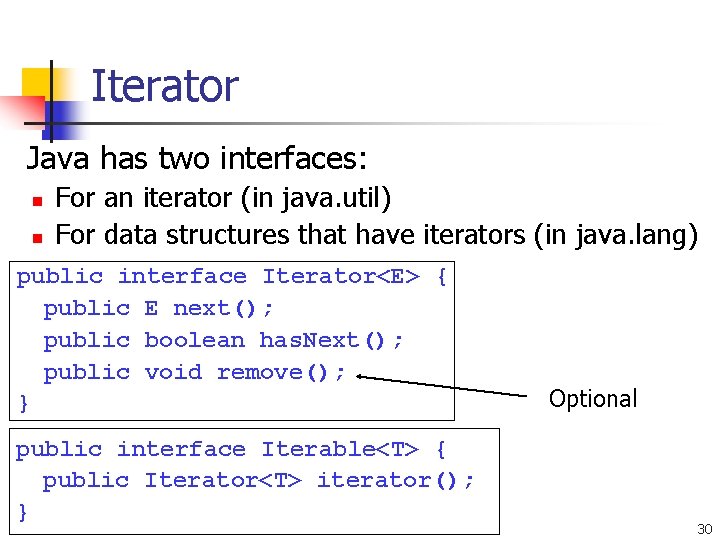Click the 'remove()' method name
720x540 pixels.
[x=272, y=372]
